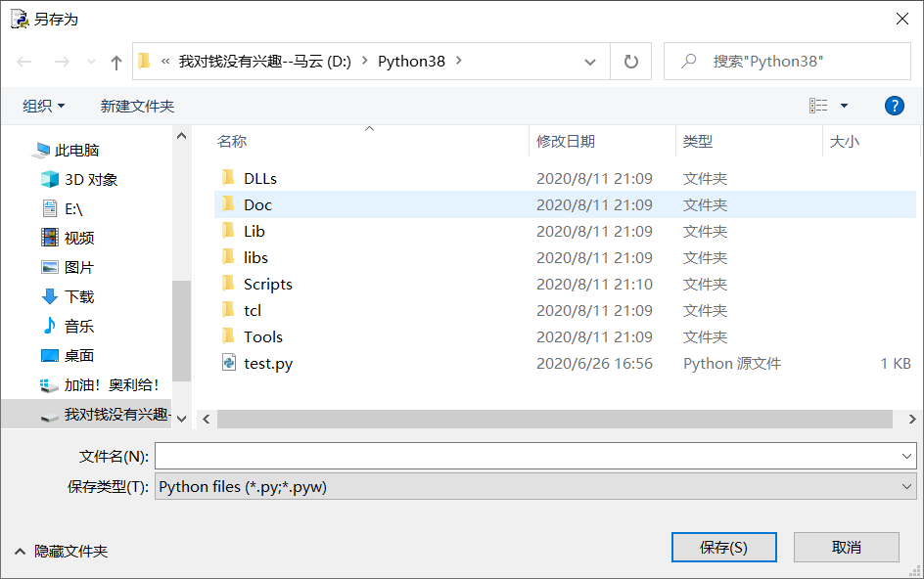Click the 2020/6/26 16:56 date cell

594,364
